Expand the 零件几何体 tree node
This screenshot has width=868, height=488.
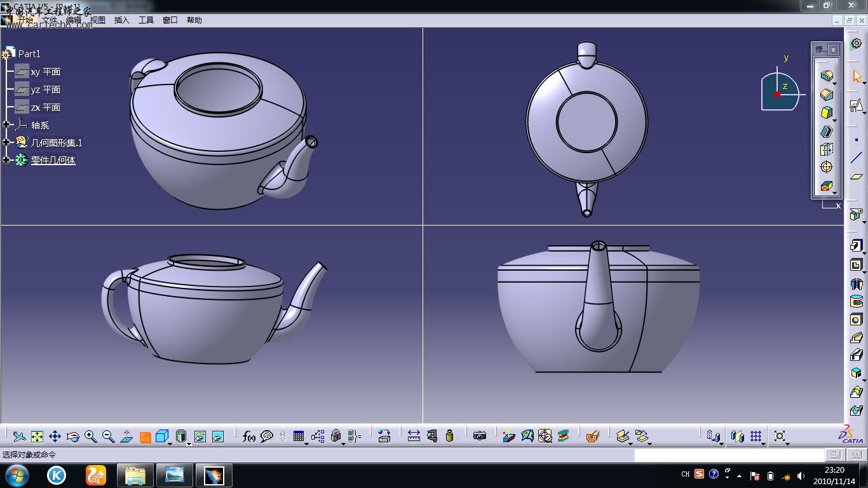[6, 160]
